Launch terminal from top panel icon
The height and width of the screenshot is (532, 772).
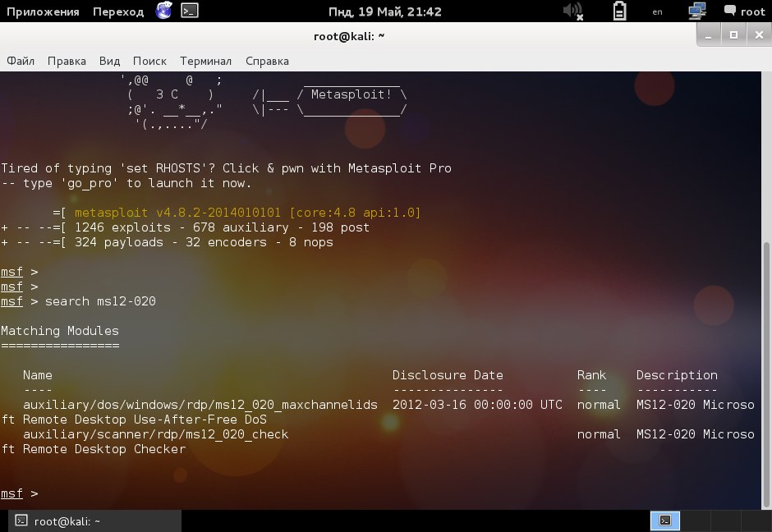click(x=190, y=11)
